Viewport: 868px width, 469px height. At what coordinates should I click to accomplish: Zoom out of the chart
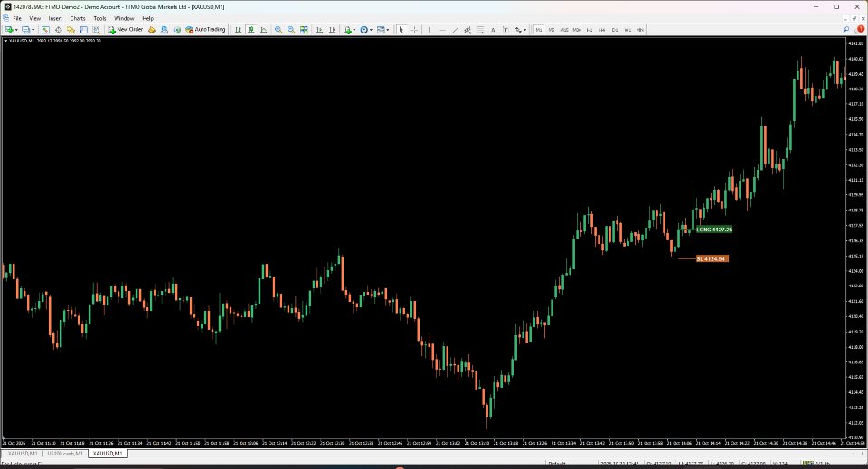coord(291,30)
